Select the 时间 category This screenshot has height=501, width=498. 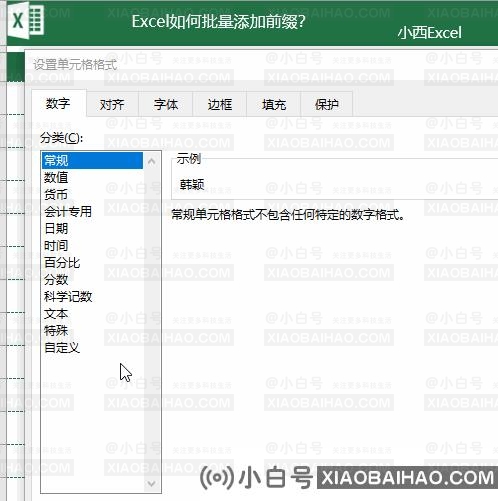[x=92, y=246]
